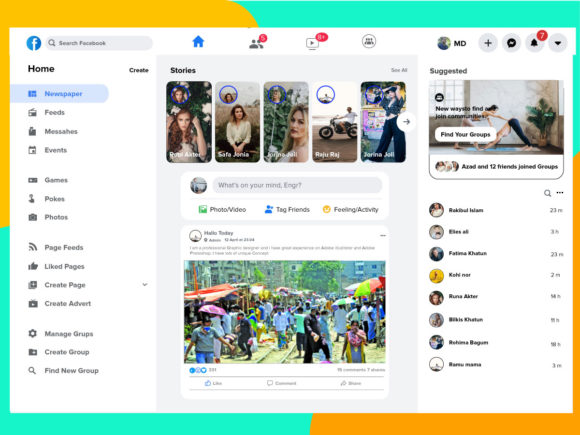Open the Hallo Today page avatar
Viewport: 580px width, 435px height.
195,236
